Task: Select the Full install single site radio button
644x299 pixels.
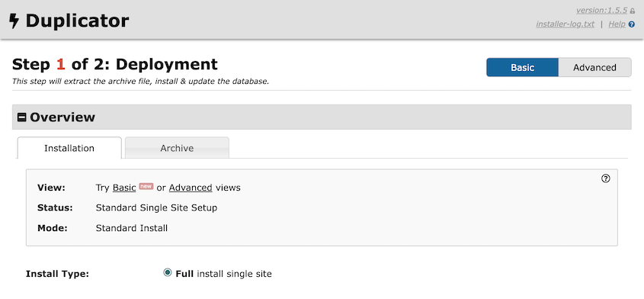Action: 167,272
